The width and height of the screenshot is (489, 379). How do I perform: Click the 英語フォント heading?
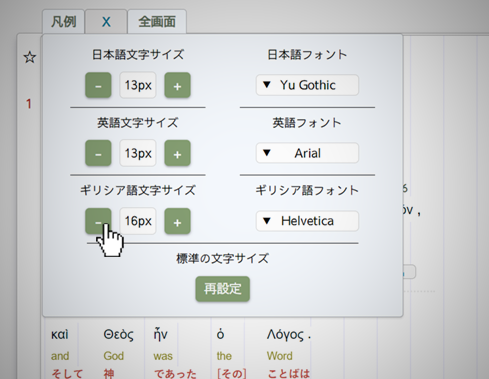pos(307,123)
